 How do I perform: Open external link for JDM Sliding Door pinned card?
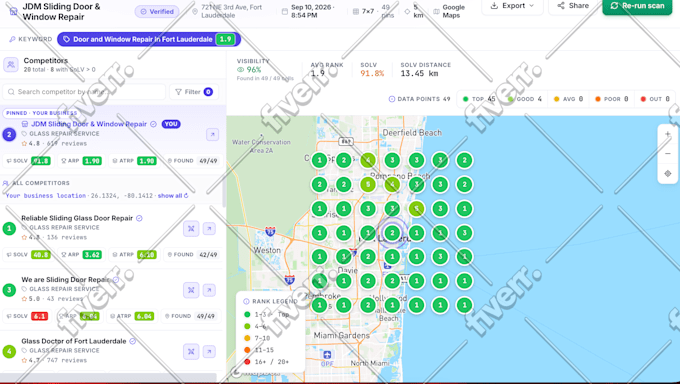[x=212, y=135]
